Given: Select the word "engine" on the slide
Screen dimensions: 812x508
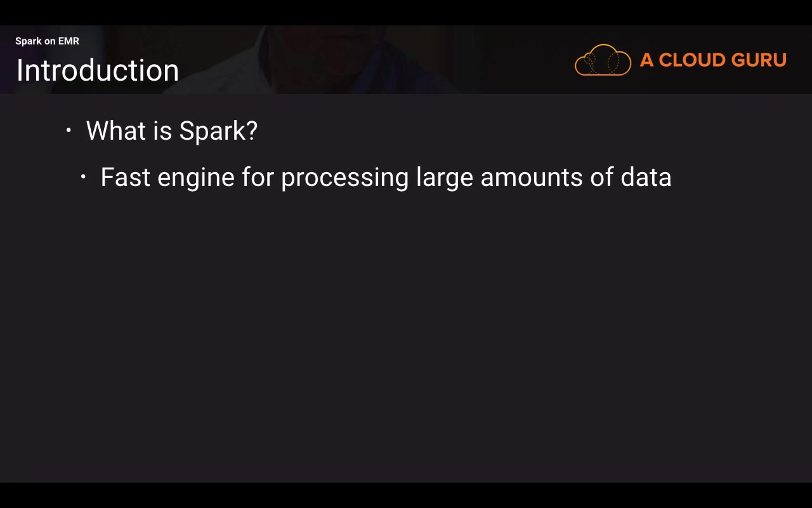Looking at the screenshot, I should [195, 178].
